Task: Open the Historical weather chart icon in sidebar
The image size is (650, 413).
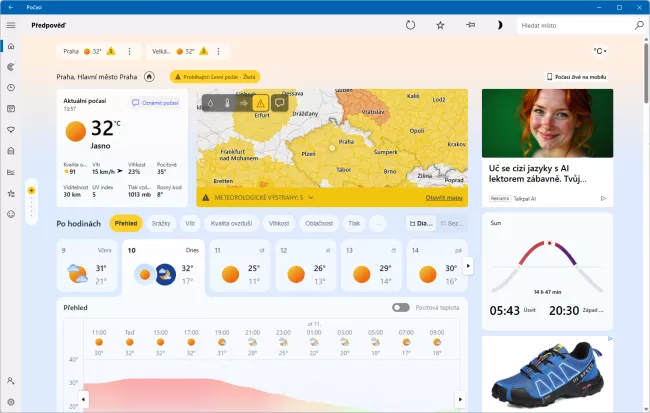Action: point(11,172)
